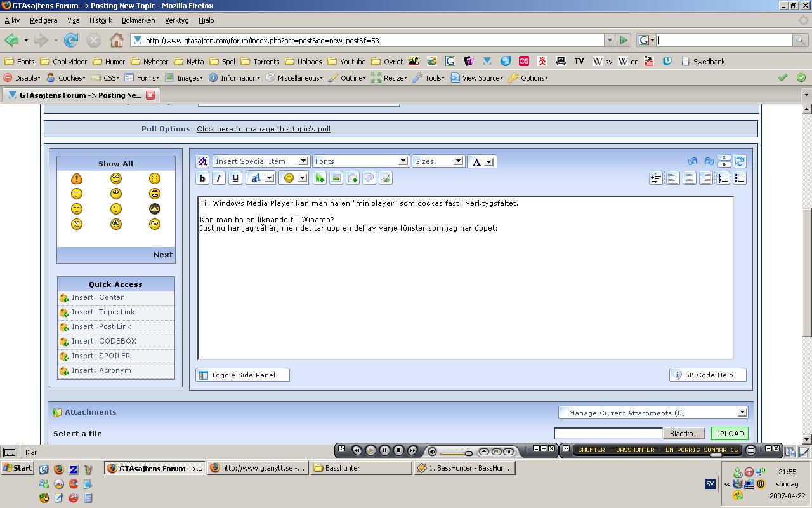Insert a bulleted list in editor

point(740,178)
